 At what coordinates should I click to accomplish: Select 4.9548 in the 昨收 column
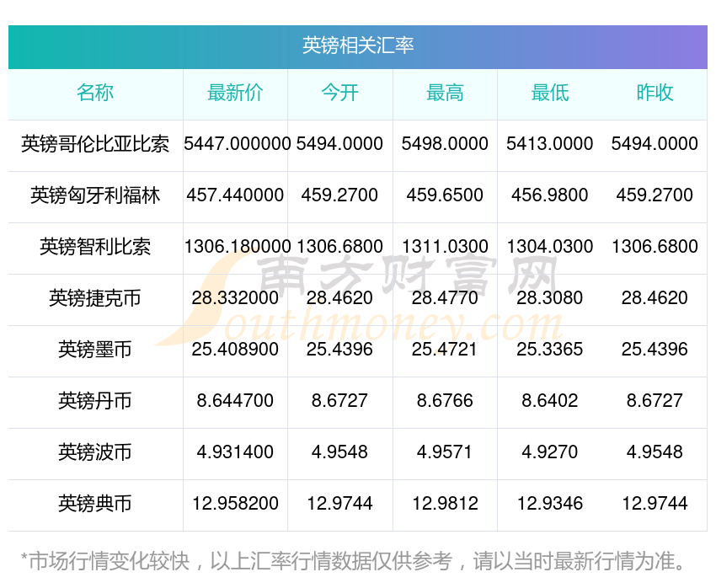tap(655, 452)
